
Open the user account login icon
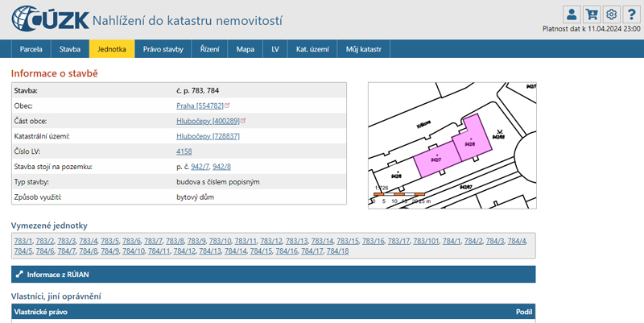click(x=572, y=14)
